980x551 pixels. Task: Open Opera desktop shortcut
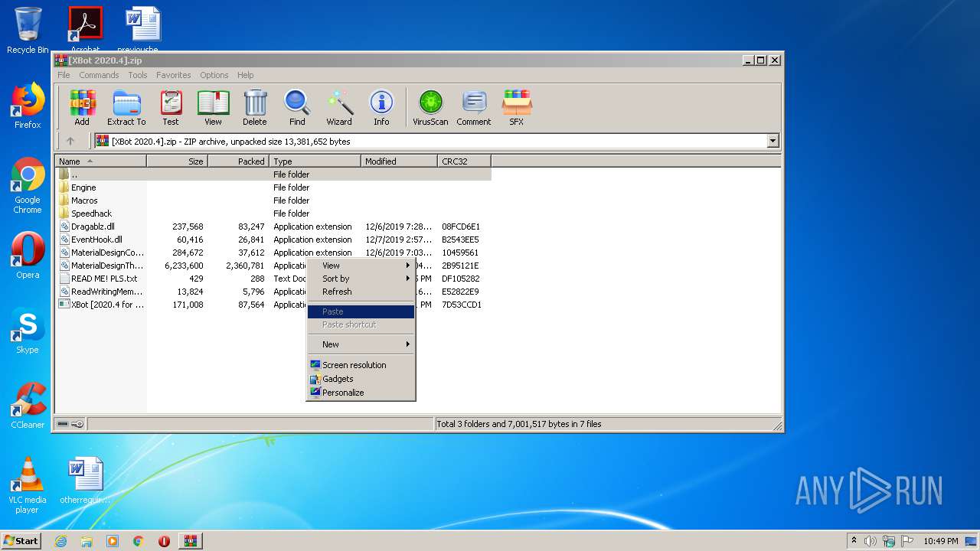[x=28, y=256]
